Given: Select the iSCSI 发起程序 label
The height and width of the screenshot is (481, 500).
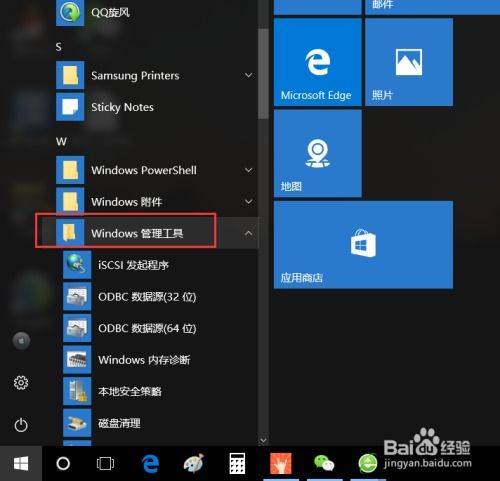Looking at the screenshot, I should 133,265.
